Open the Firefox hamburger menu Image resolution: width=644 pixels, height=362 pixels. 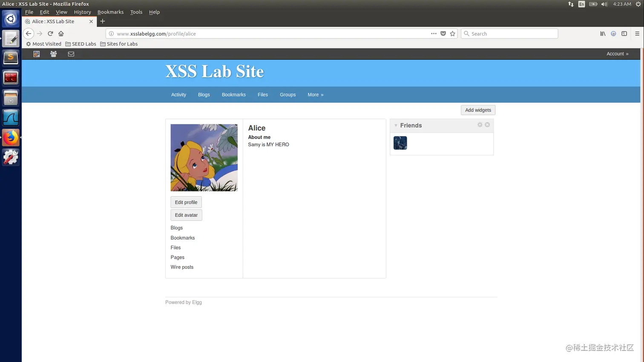click(x=637, y=34)
